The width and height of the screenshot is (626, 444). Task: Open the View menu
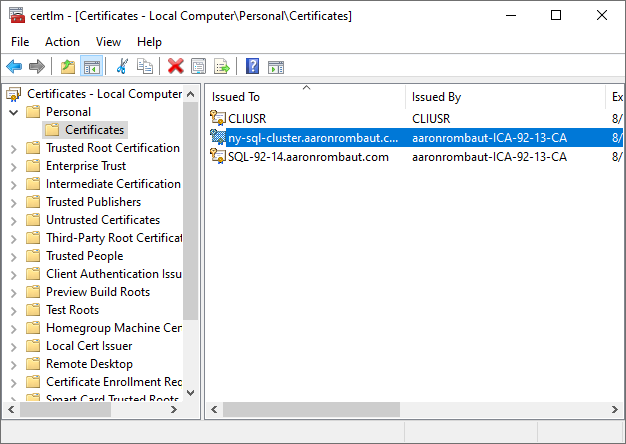click(109, 42)
